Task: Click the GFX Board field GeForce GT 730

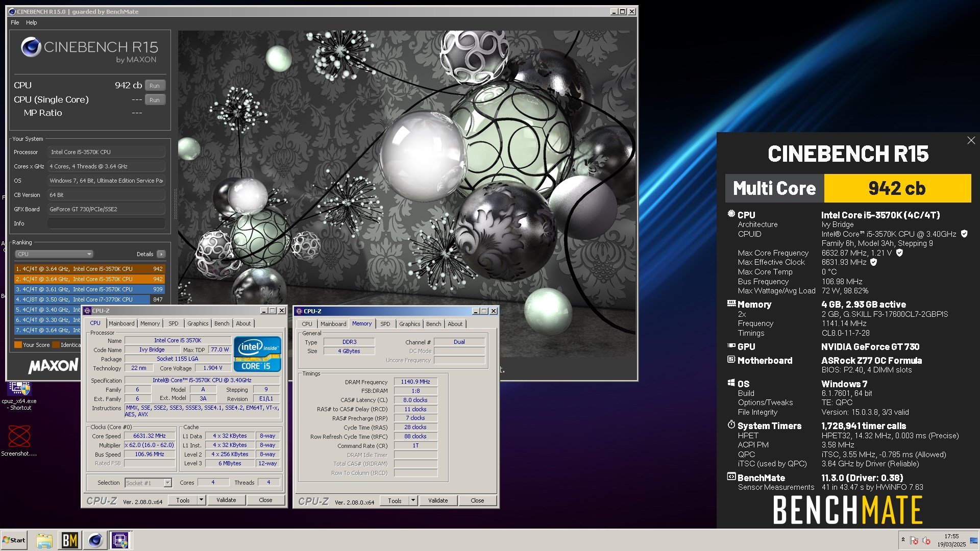Action: click(106, 209)
